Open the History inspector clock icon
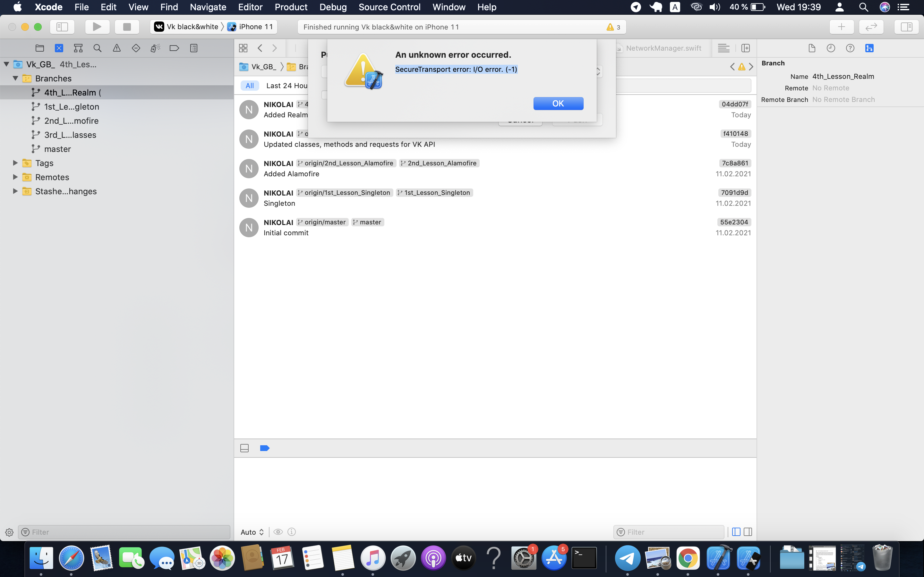This screenshot has width=924, height=577. point(831,48)
